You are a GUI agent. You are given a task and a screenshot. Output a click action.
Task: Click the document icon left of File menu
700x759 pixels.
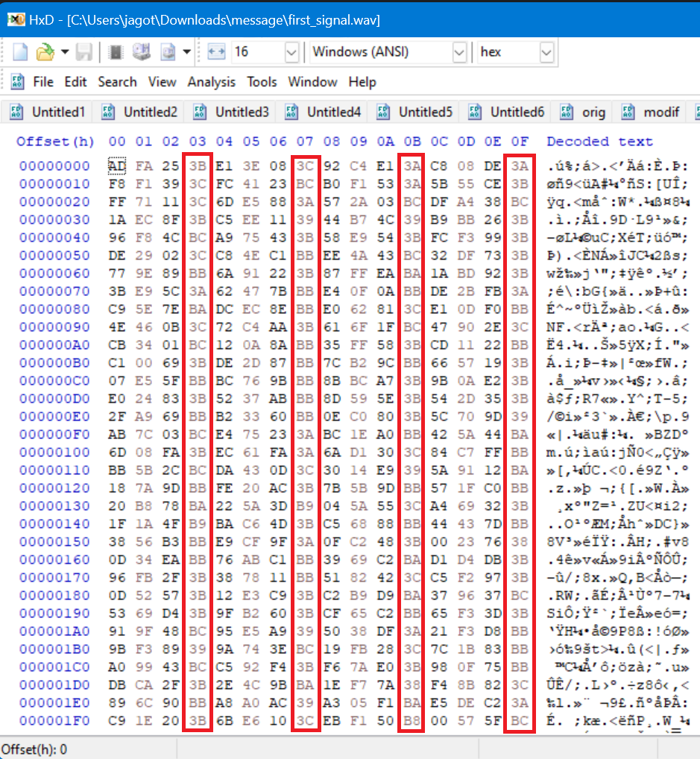coord(18,82)
